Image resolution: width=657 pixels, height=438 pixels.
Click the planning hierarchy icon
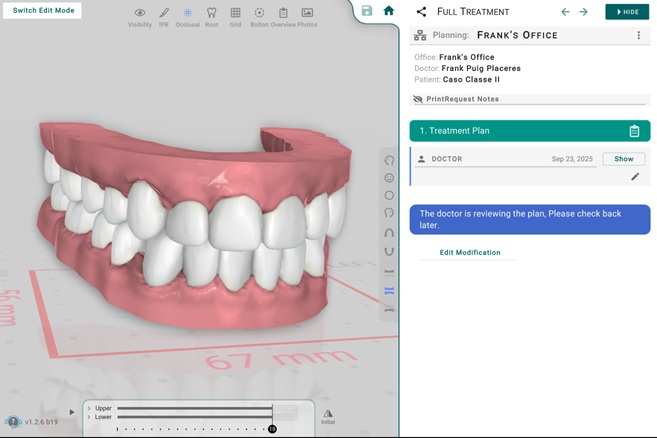click(420, 35)
